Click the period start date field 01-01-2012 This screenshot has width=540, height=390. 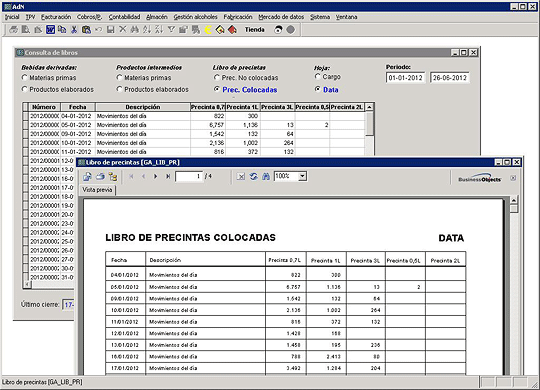pos(406,78)
